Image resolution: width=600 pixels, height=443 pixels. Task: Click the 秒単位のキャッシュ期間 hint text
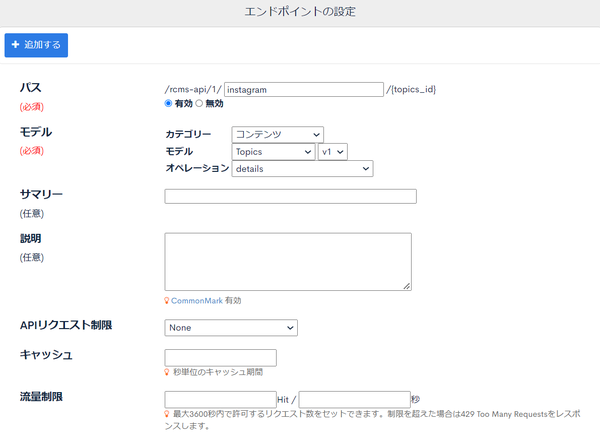218,372
